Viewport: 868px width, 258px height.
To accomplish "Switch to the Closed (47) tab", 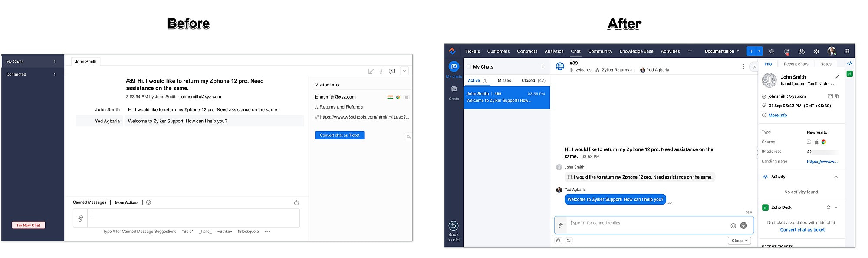I will pyautogui.click(x=533, y=80).
